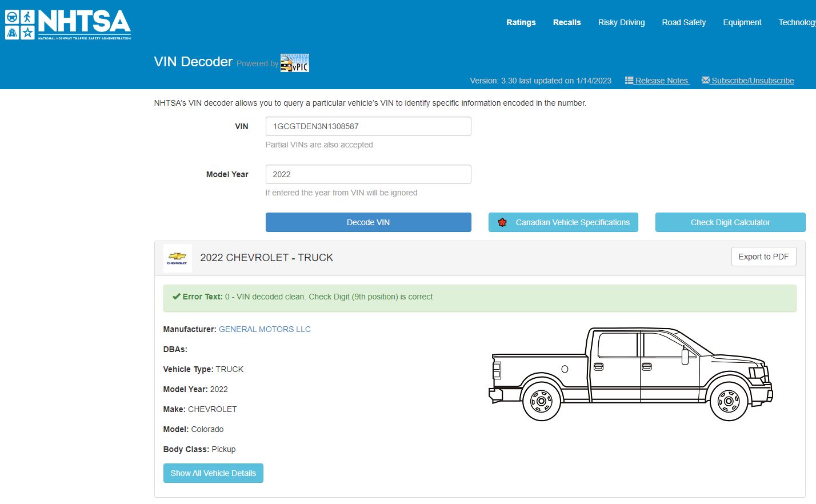
Task: Click the pickup truck illustration
Action: [x=631, y=374]
